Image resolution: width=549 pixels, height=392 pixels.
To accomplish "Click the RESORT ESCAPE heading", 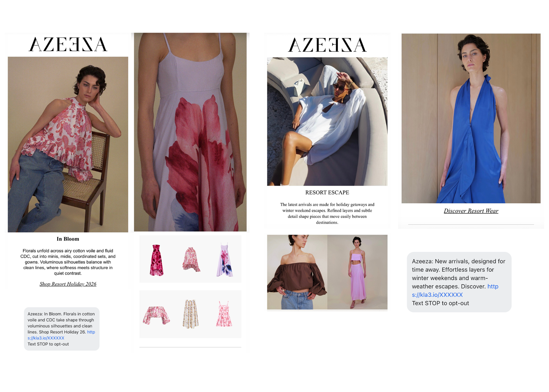I will [327, 193].
